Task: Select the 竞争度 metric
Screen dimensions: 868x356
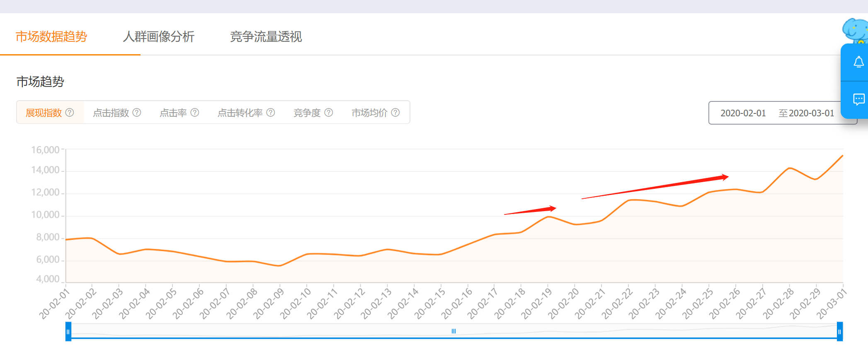Action: (x=307, y=113)
